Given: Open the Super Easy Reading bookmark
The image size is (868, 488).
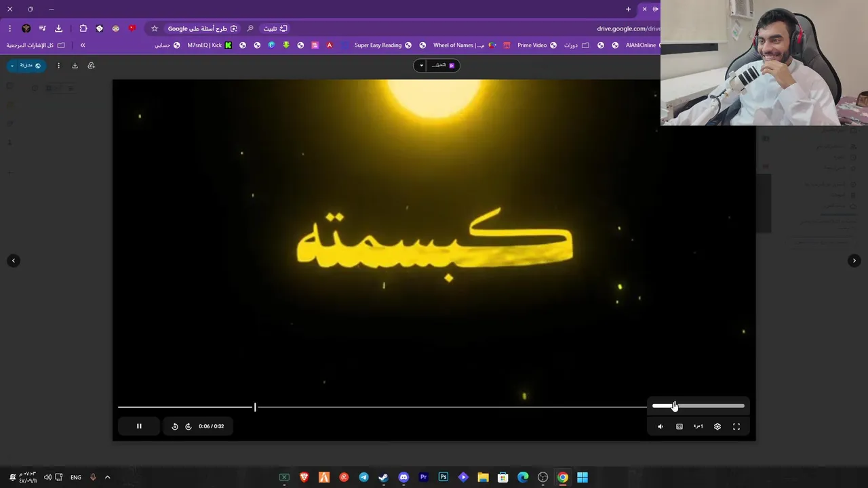Looking at the screenshot, I should click(382, 45).
